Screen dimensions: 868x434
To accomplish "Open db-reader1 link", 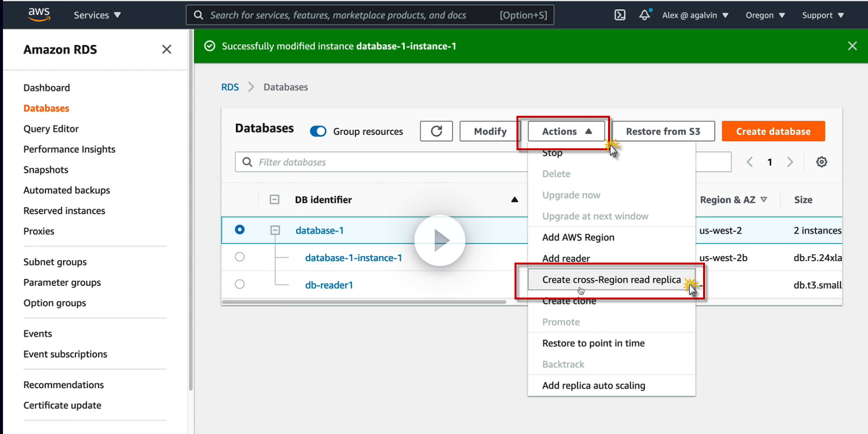I will pos(329,285).
